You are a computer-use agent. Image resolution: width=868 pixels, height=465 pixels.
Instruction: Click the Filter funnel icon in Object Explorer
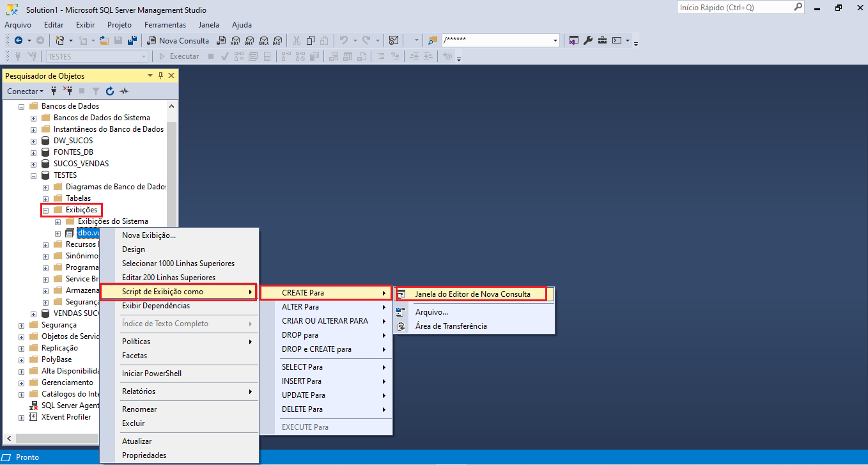tap(96, 91)
